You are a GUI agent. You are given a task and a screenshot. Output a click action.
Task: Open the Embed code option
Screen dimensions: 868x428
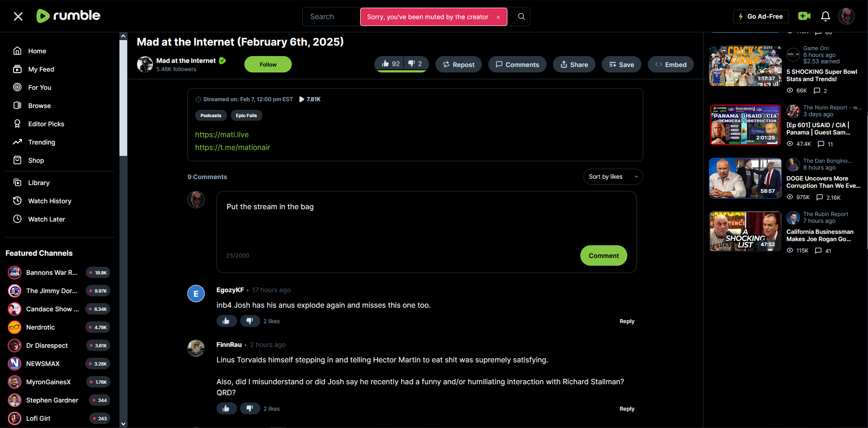click(x=671, y=65)
